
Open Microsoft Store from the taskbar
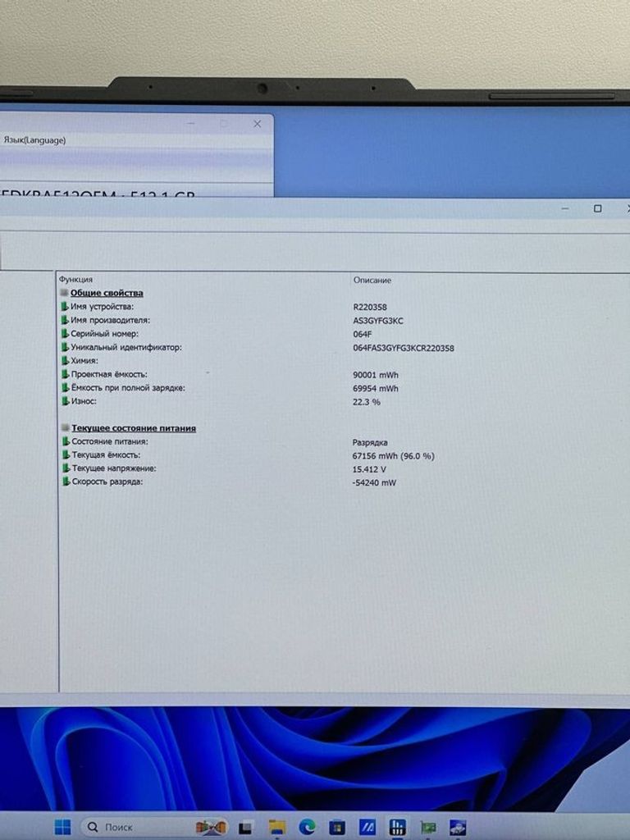point(337,827)
